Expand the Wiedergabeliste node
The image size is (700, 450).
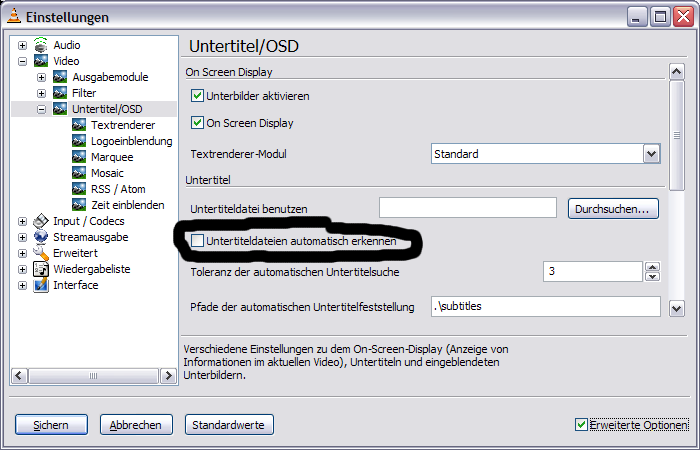pyautogui.click(x=22, y=270)
